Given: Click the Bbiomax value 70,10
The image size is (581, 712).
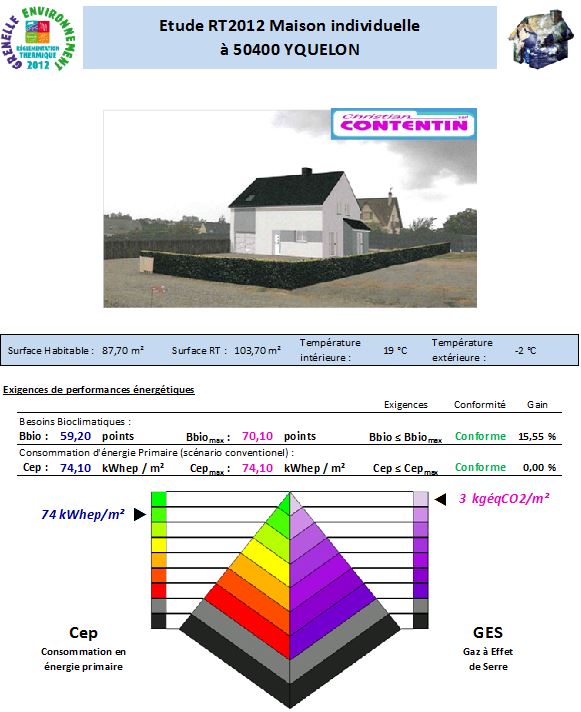Looking at the screenshot, I should click(257, 436).
